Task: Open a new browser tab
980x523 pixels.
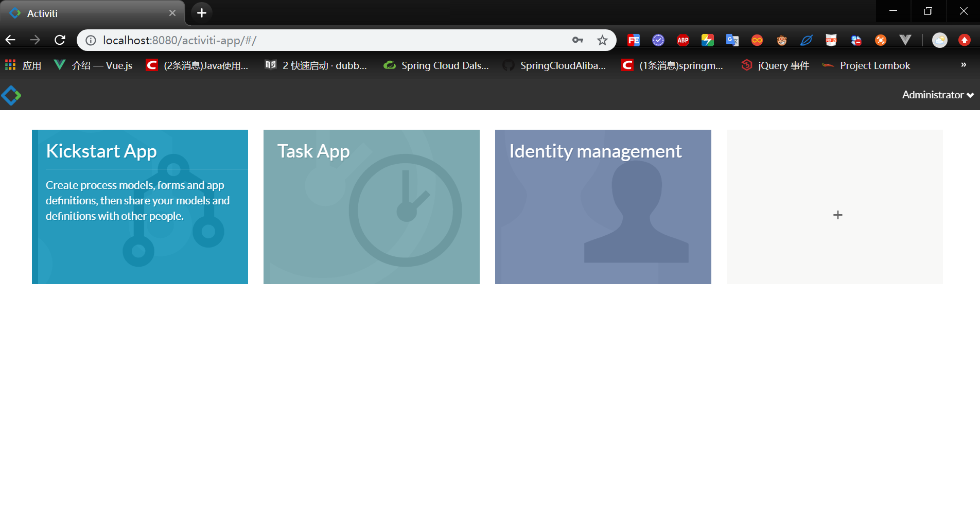Action: pyautogui.click(x=202, y=13)
